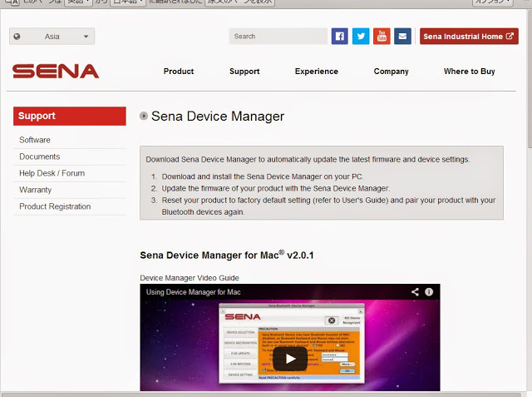Open the Product menu

point(179,72)
